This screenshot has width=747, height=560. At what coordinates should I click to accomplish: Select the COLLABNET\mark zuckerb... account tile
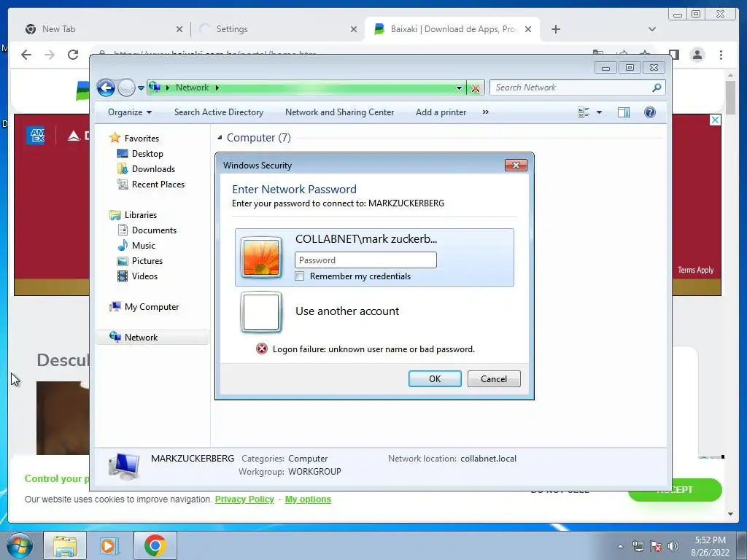click(374, 257)
